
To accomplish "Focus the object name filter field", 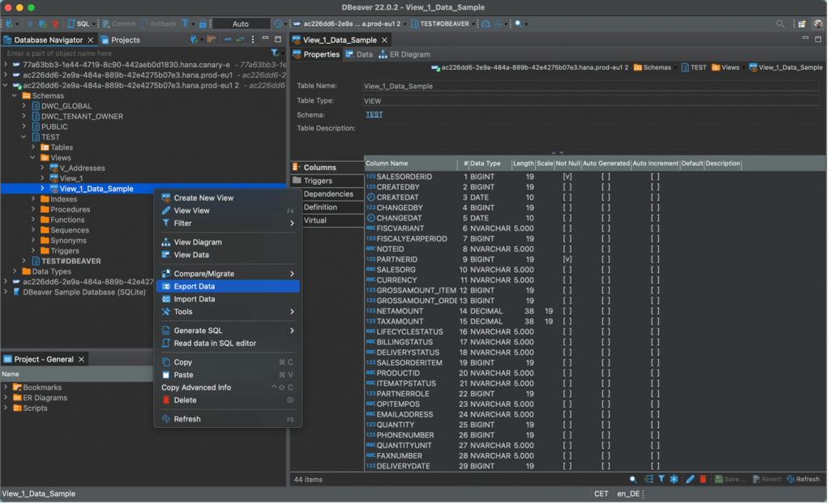I will (x=136, y=53).
